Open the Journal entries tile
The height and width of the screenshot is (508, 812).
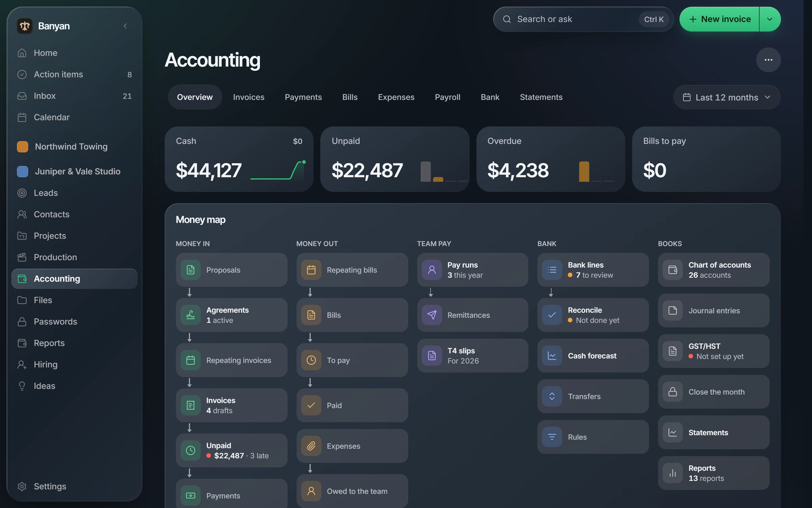[714, 311]
